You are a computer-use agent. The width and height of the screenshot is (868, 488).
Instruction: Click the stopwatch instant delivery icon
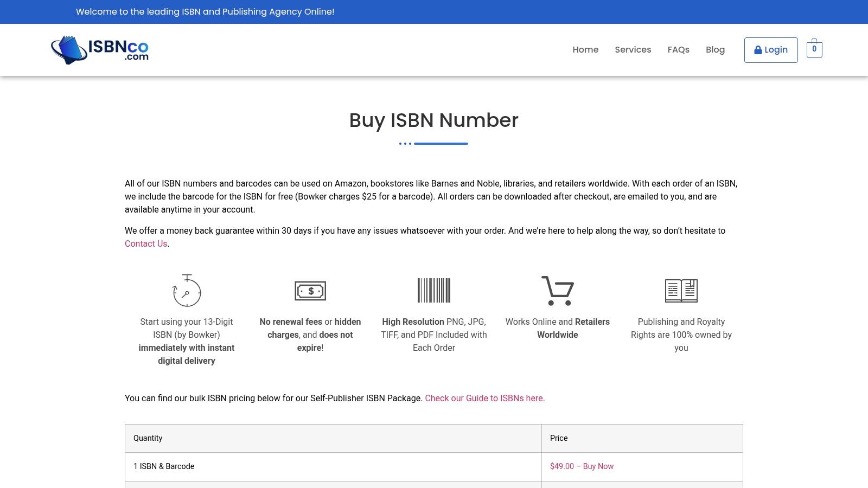click(187, 291)
